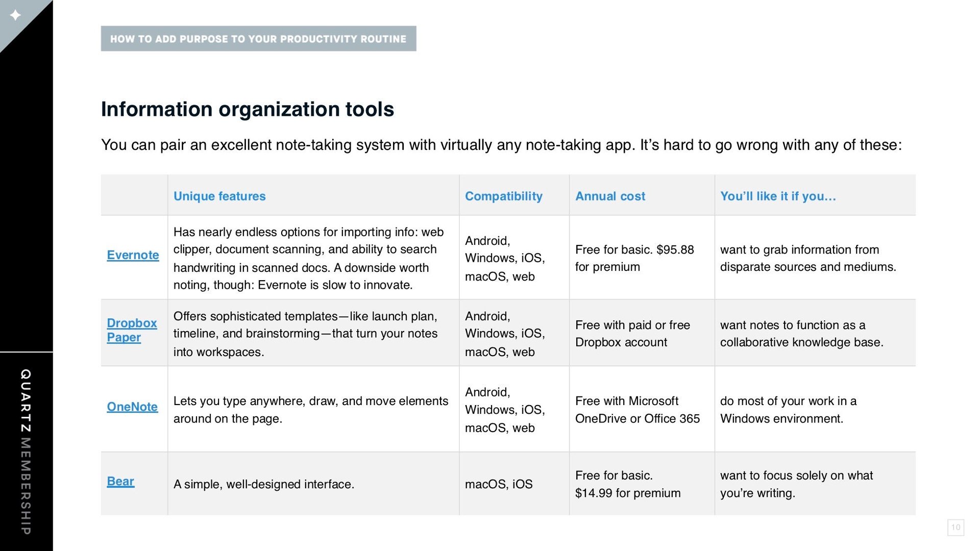Click the Windows environment text

(x=789, y=410)
